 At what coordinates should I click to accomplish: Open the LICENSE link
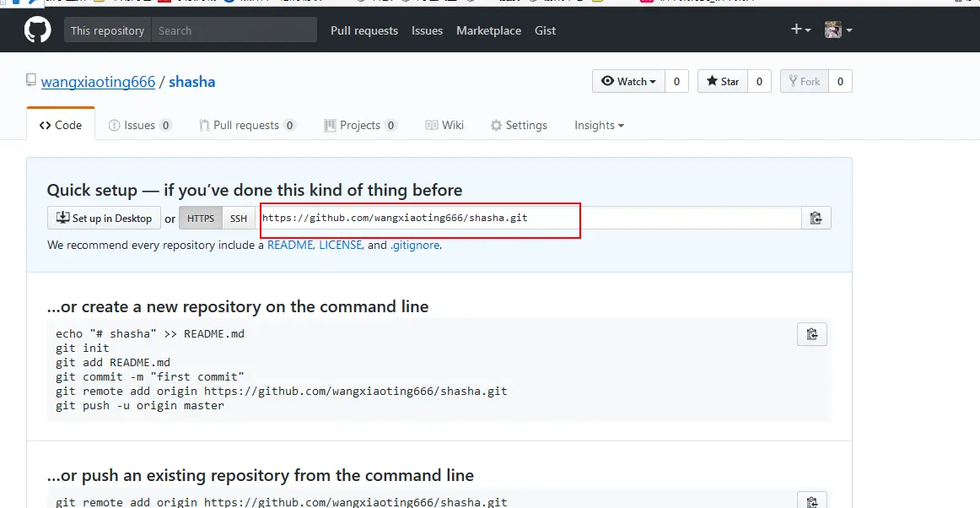pyautogui.click(x=341, y=246)
